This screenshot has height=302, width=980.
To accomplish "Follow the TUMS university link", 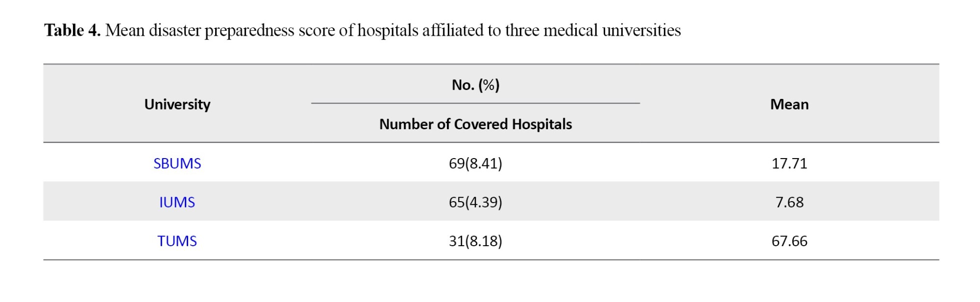I will click(x=177, y=241).
